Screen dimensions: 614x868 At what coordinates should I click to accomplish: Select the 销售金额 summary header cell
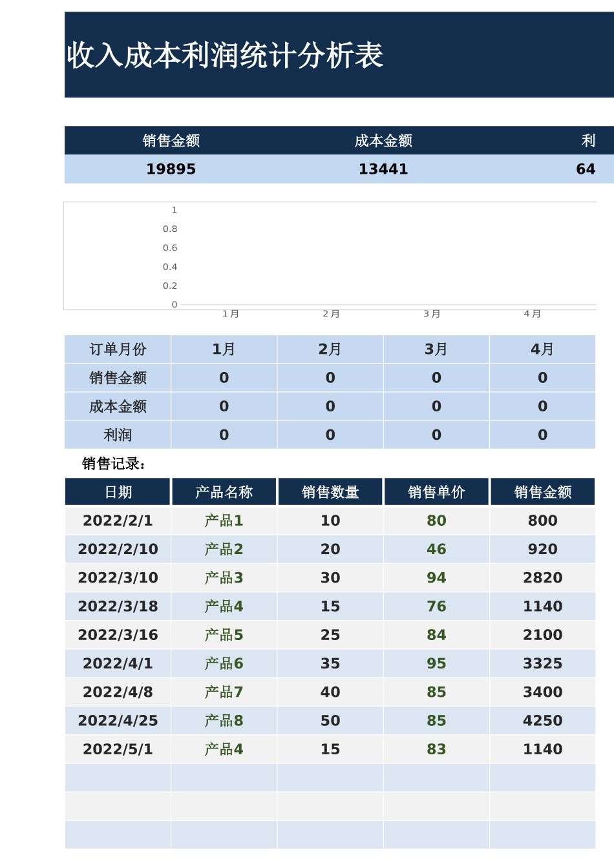point(172,139)
